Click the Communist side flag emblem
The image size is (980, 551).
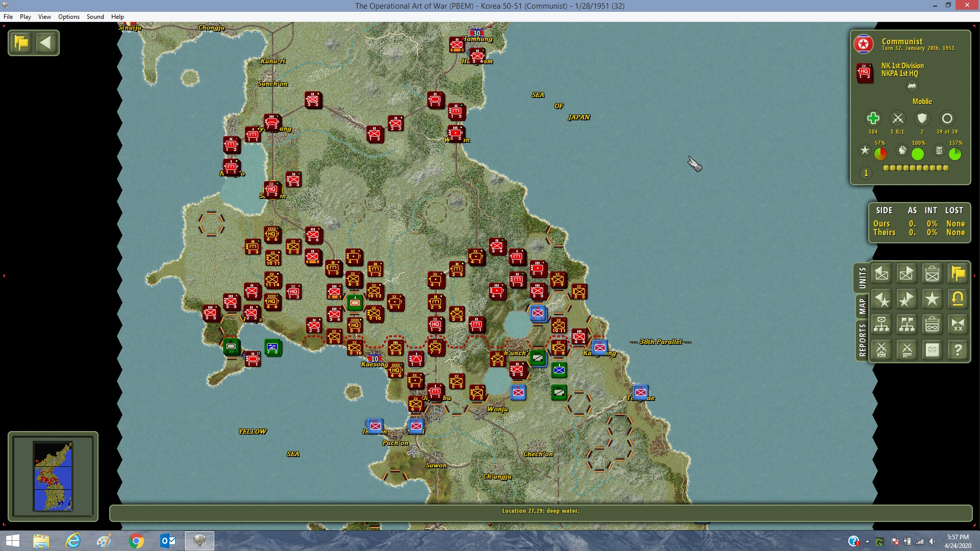(x=864, y=44)
